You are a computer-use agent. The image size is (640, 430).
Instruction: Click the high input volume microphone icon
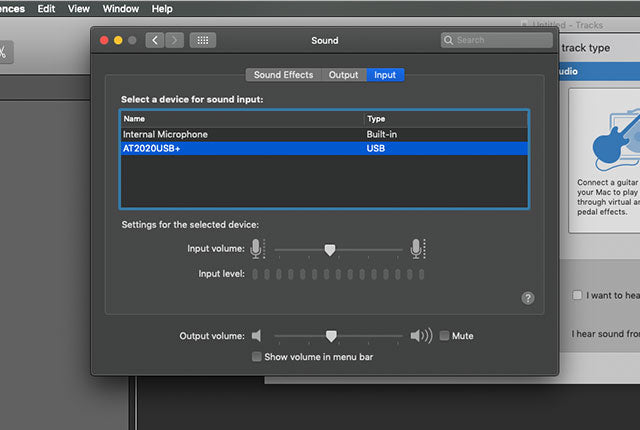pyautogui.click(x=417, y=249)
